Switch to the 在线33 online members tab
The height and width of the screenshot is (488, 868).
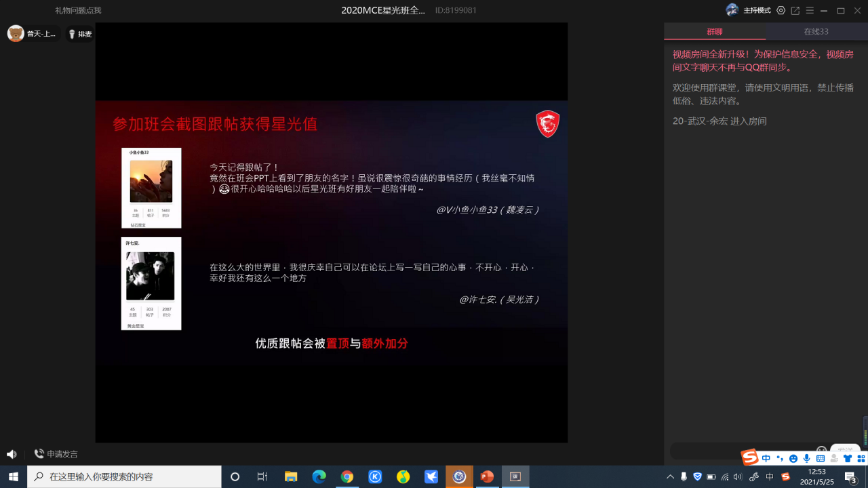816,32
